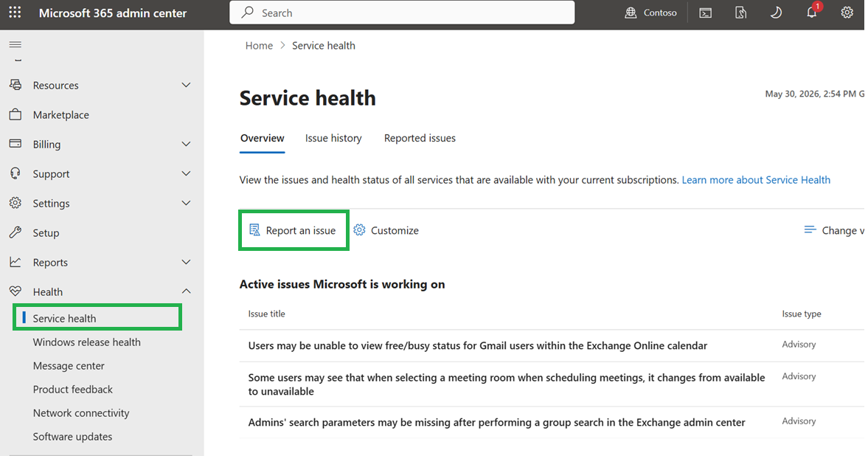Click Learn more about Service Health link
This screenshot has width=868, height=456.
pos(756,180)
